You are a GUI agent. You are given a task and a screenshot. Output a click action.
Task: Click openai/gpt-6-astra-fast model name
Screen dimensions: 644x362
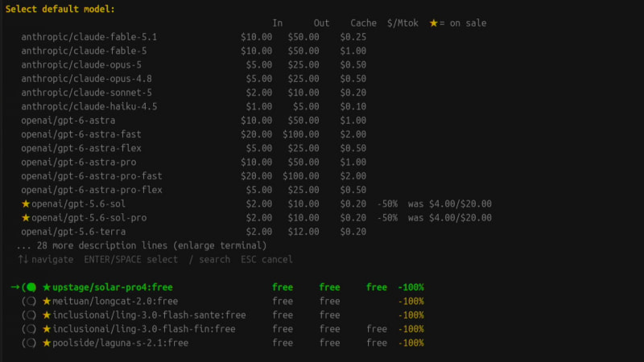coord(81,134)
